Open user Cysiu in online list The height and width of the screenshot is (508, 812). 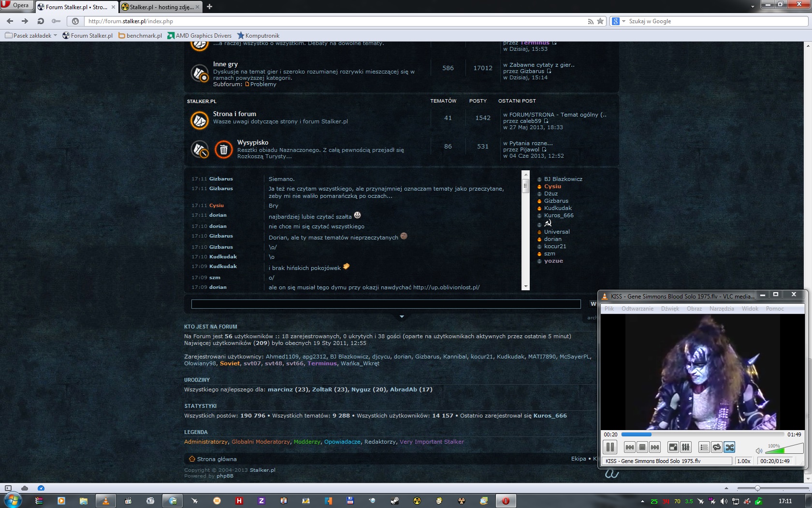coord(552,186)
